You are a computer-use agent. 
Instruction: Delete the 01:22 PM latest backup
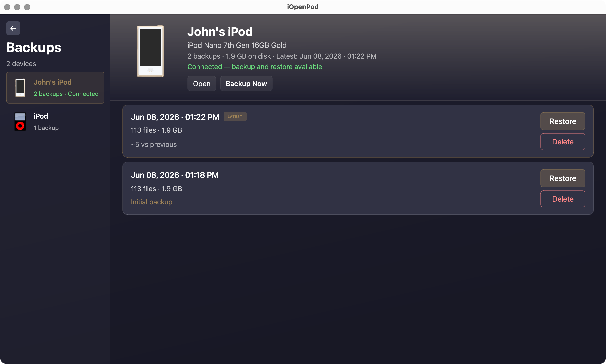[563, 142]
